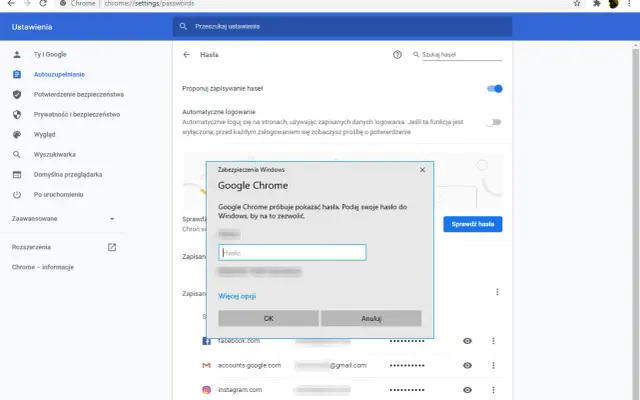Open Prywatność i bezpieczeństwo
This screenshot has width=640, height=400.
77,114
